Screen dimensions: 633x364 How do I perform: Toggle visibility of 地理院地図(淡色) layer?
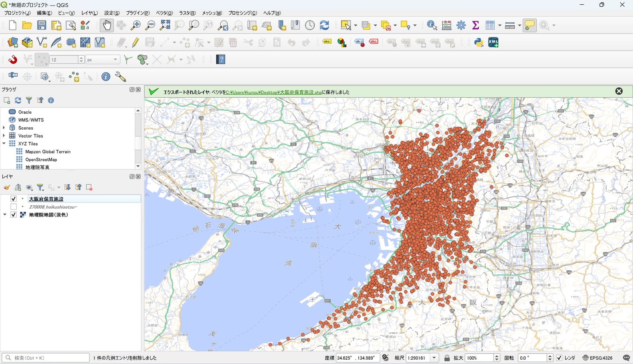[x=13, y=215]
